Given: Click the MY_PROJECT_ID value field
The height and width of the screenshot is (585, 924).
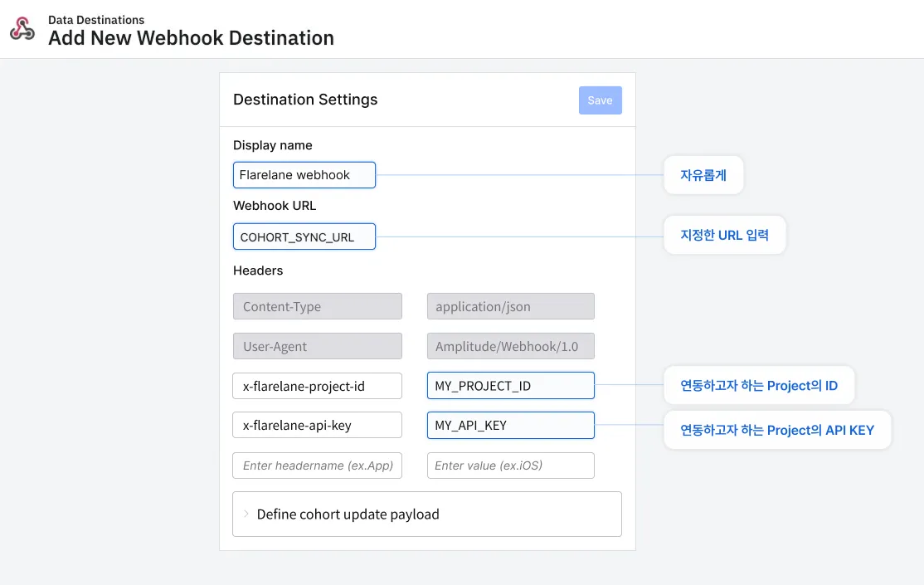Looking at the screenshot, I should tap(511, 386).
